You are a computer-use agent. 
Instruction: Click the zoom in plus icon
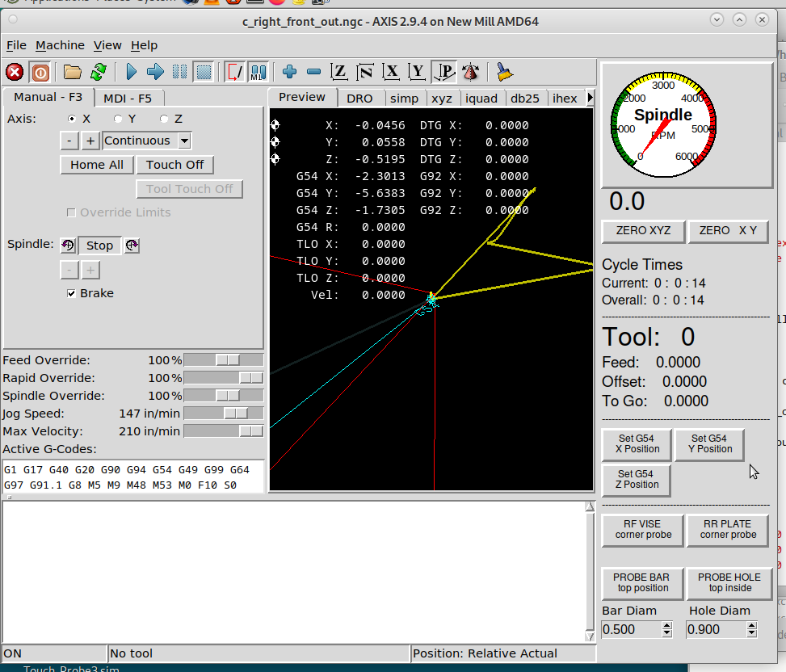[290, 73]
